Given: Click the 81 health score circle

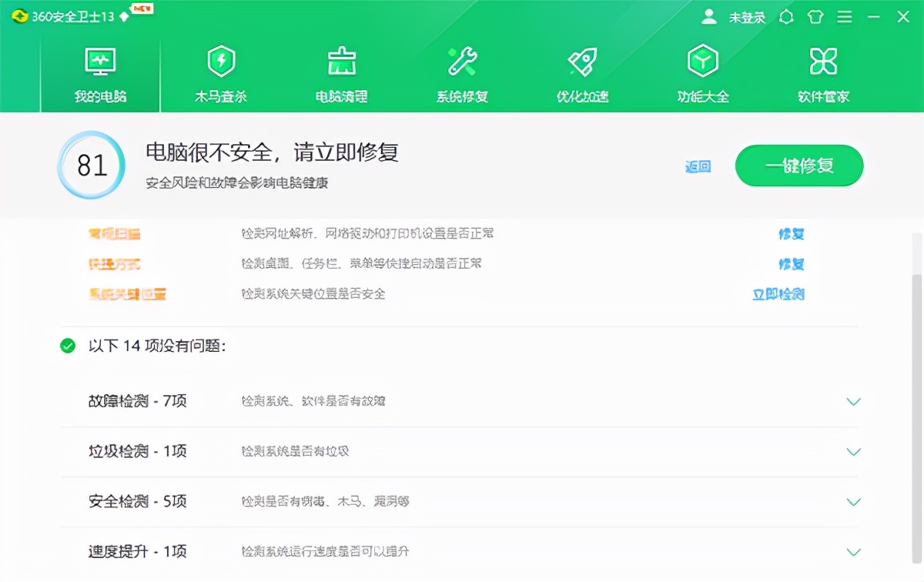Looking at the screenshot, I should pyautogui.click(x=91, y=166).
